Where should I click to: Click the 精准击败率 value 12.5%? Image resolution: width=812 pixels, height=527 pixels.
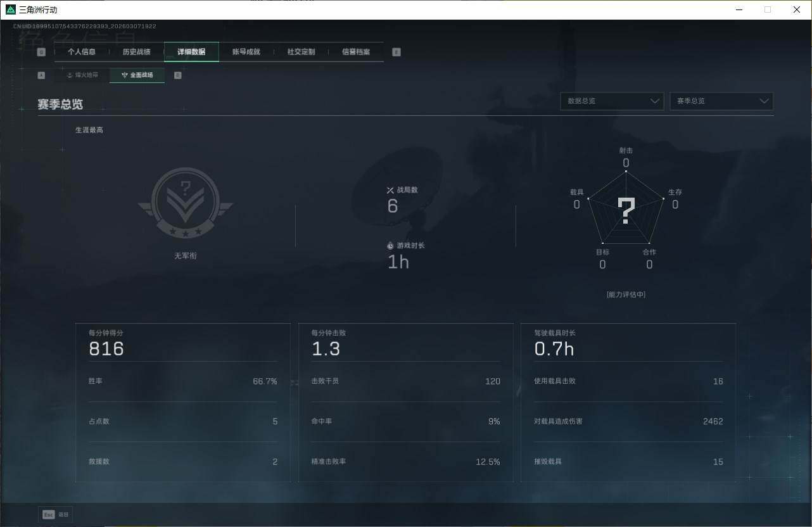click(x=488, y=462)
